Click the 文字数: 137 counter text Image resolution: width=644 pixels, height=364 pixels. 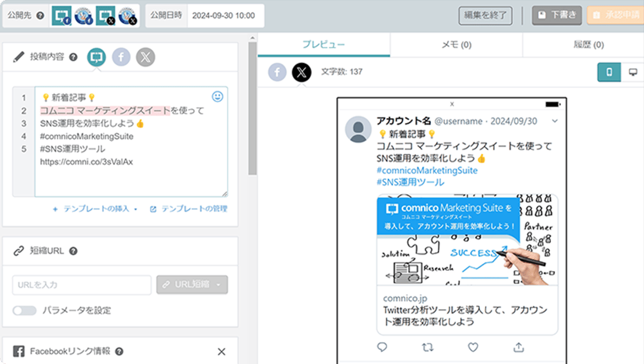(x=342, y=72)
